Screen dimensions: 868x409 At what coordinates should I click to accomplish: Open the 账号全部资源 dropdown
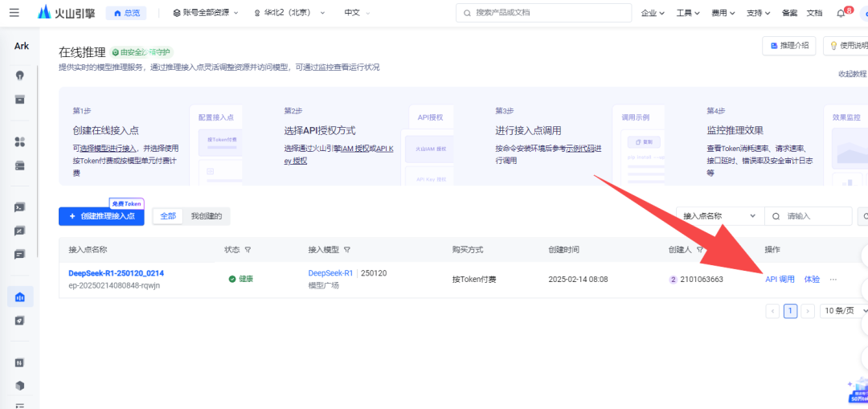pos(206,13)
